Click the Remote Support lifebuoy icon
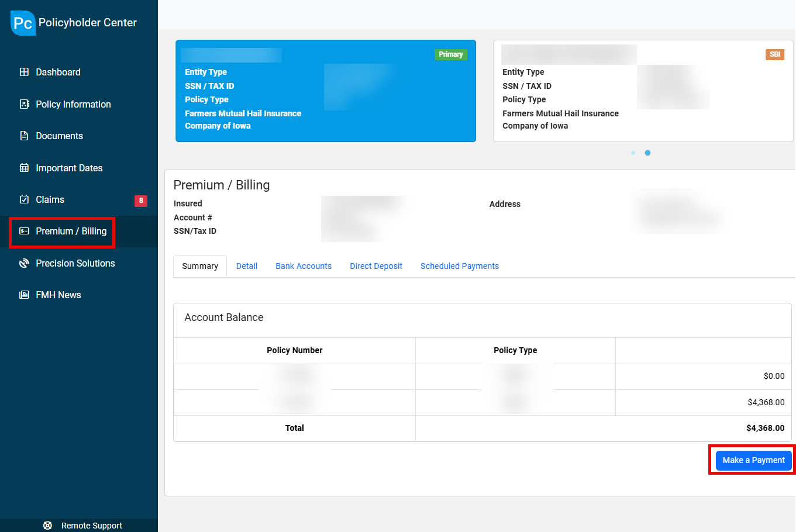 [x=48, y=526]
